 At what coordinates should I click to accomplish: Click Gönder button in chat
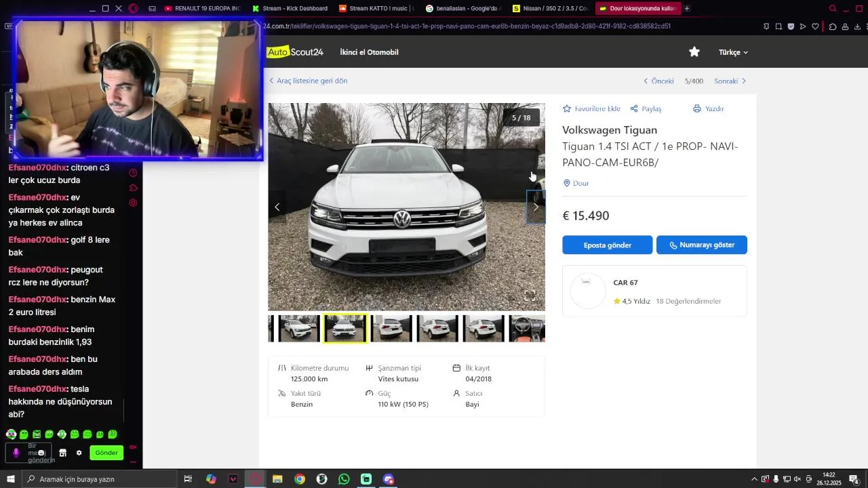tap(106, 453)
